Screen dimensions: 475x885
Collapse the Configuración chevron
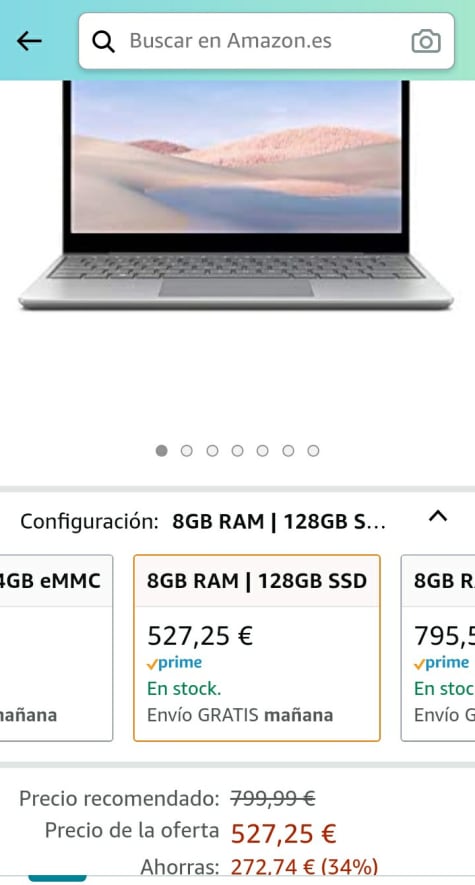point(438,516)
